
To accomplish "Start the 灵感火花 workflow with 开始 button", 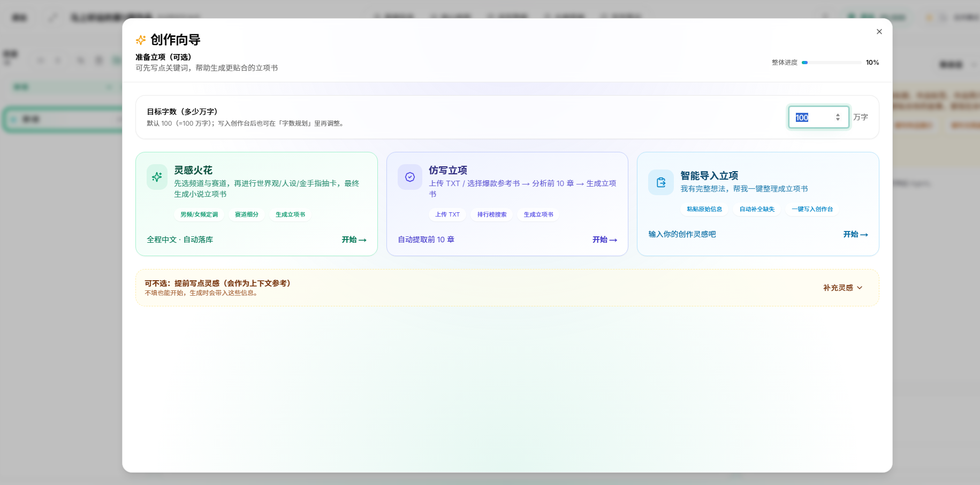I will point(353,240).
